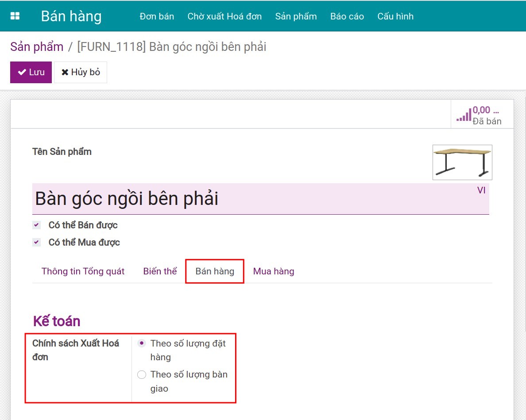This screenshot has width=526, height=420.
Task: Click the Kế toán section heading
Action: coord(57,321)
